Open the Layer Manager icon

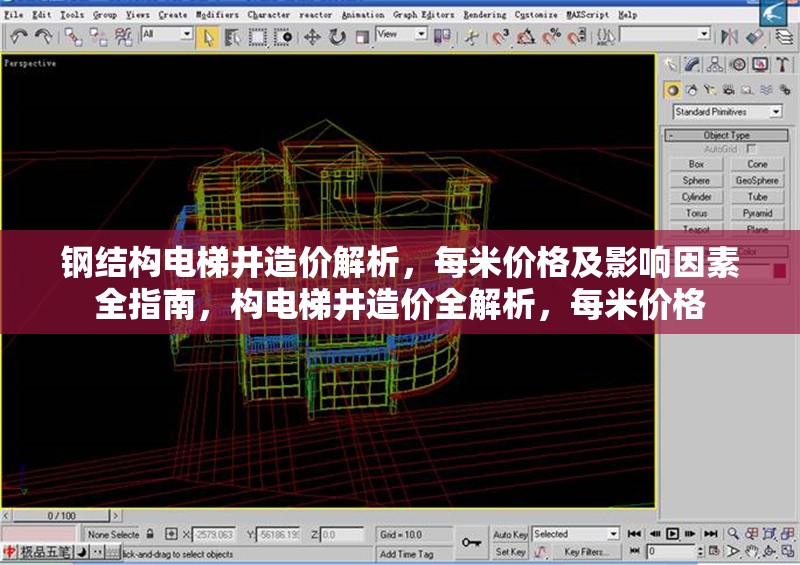(x=785, y=37)
